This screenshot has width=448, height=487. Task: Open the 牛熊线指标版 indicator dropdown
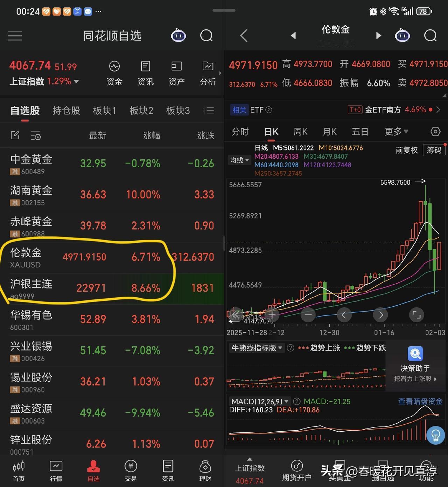[x=257, y=348]
